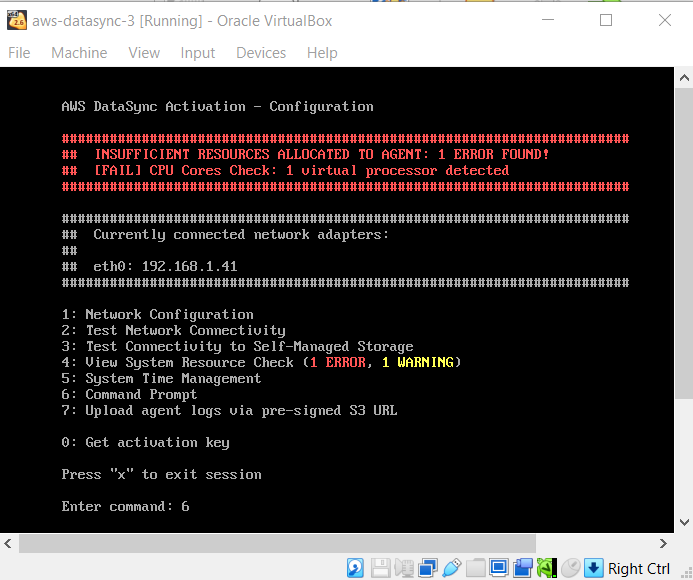Image resolution: width=693 pixels, height=580 pixels.
Task: Open the File menu
Action: click(19, 53)
